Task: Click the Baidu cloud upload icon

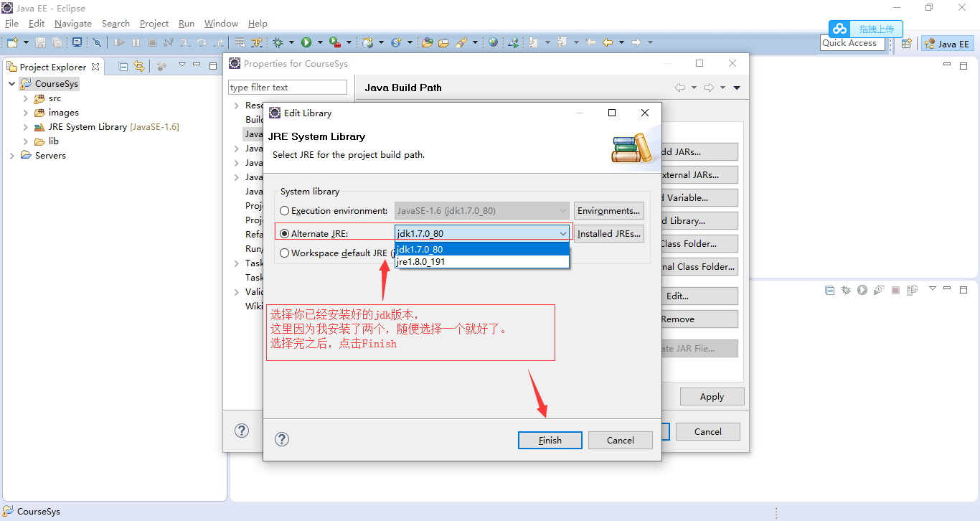Action: pyautogui.click(x=839, y=29)
